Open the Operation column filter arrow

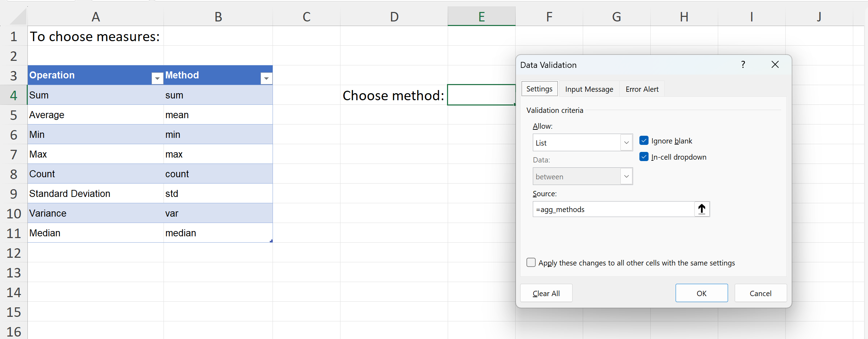pos(157,78)
